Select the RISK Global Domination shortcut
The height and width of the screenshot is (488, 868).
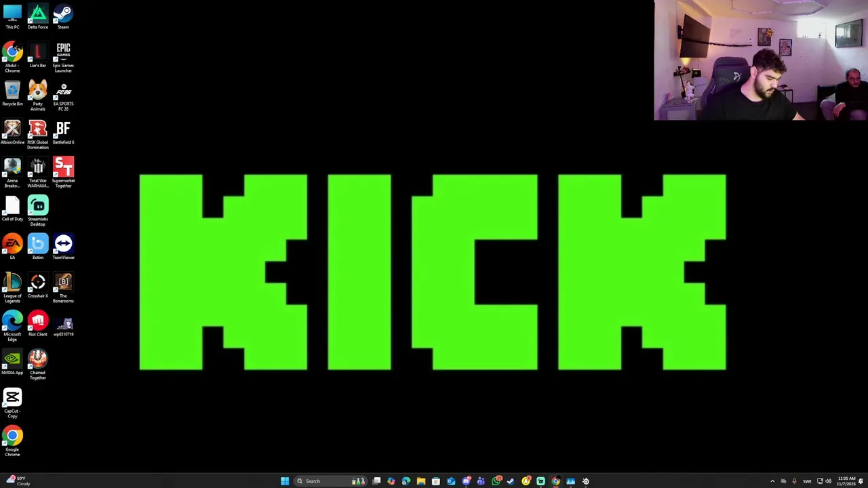[38, 135]
